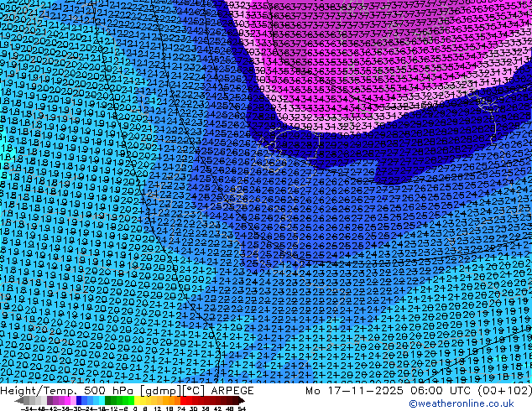Open the weatheronline.co.uk copyright link

coord(462,403)
